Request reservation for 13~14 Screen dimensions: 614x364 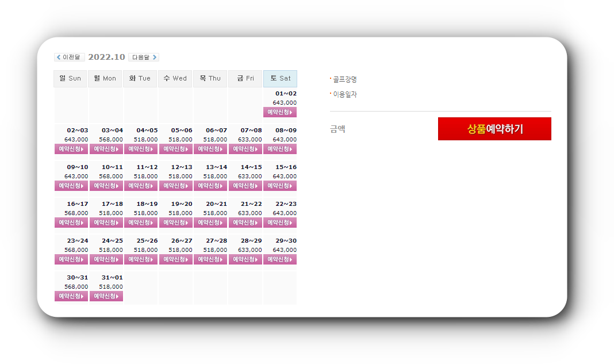pyautogui.click(x=210, y=186)
